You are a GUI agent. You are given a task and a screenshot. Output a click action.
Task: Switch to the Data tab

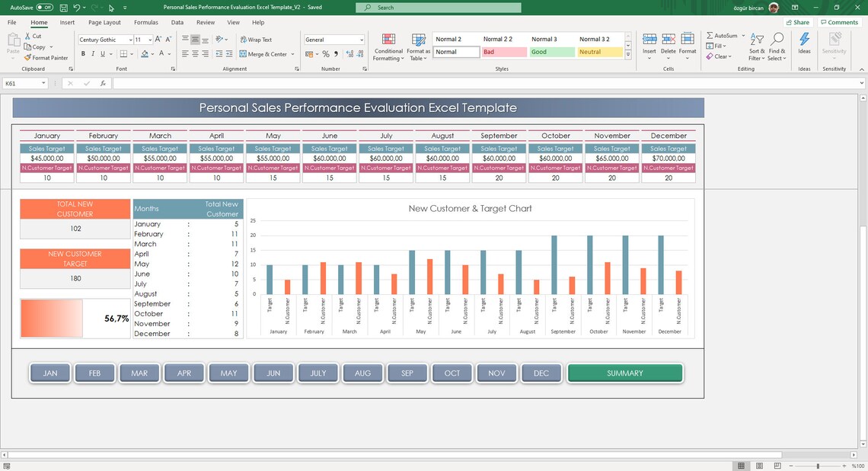point(177,23)
